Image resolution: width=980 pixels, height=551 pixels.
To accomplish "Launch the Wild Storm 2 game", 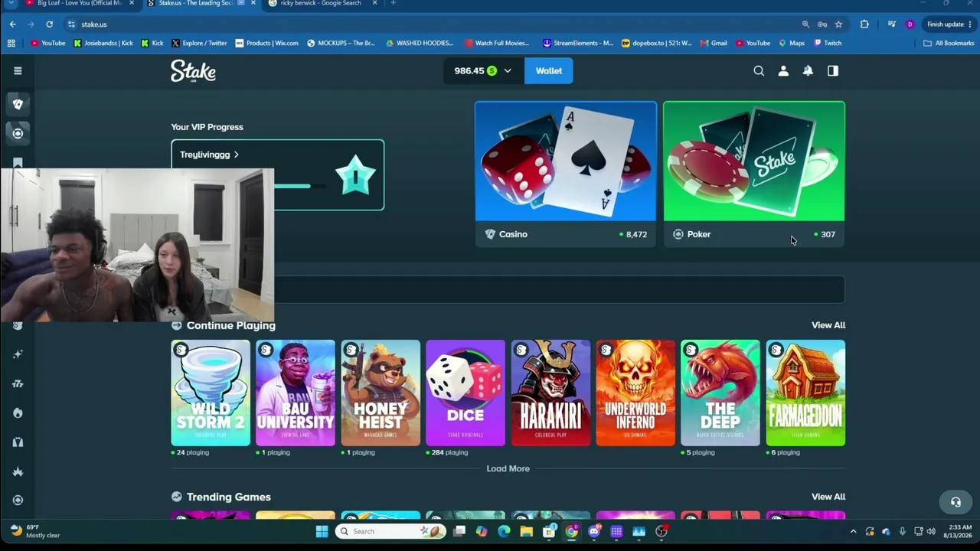I will (x=211, y=393).
